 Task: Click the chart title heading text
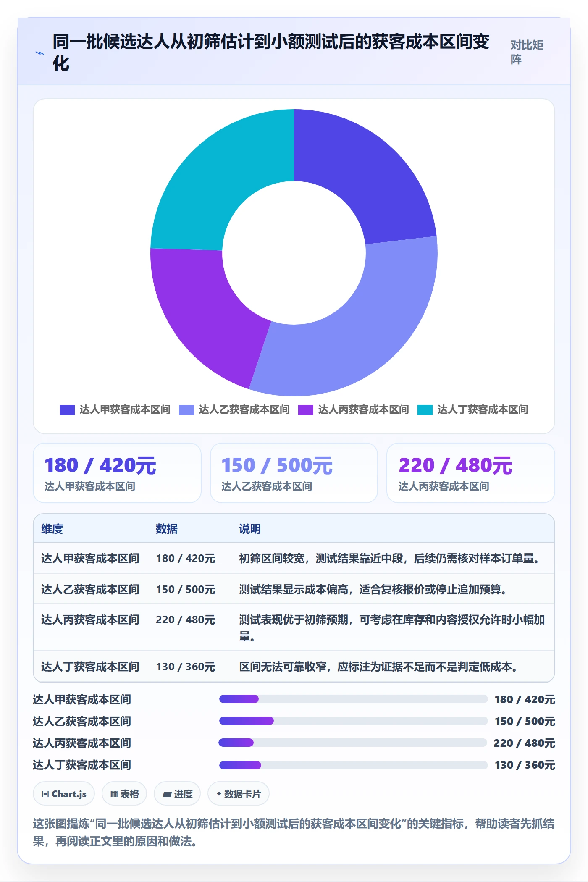(271, 52)
